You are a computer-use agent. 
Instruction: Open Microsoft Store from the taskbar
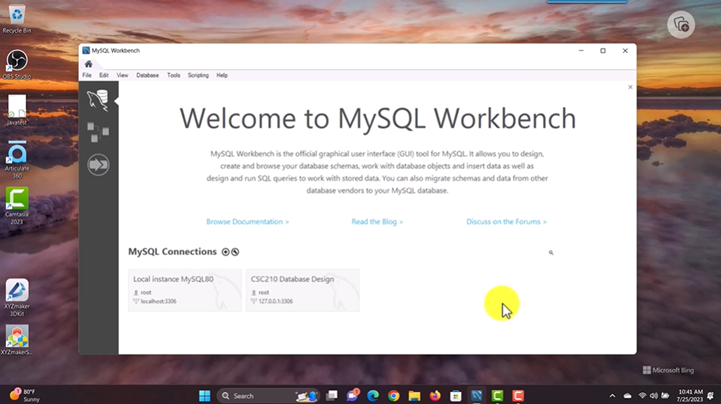pos(456,396)
